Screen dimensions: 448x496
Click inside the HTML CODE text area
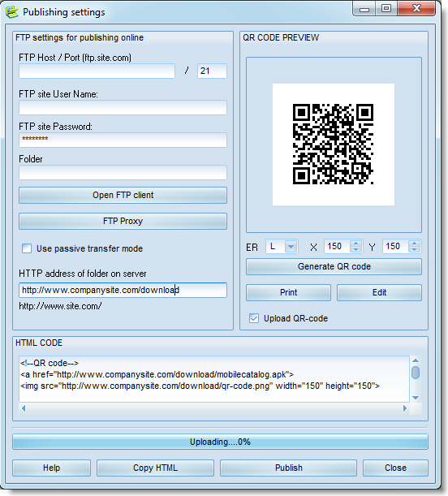point(214,379)
